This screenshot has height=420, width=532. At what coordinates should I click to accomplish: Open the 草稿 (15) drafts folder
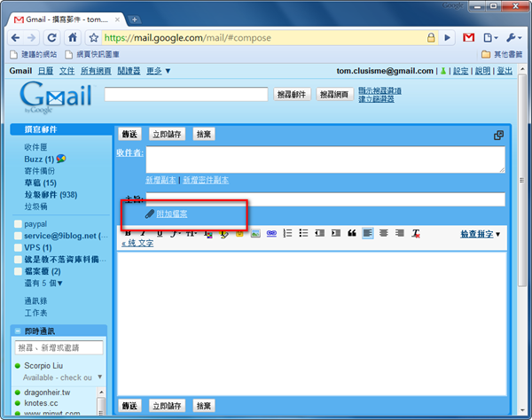[x=41, y=183]
